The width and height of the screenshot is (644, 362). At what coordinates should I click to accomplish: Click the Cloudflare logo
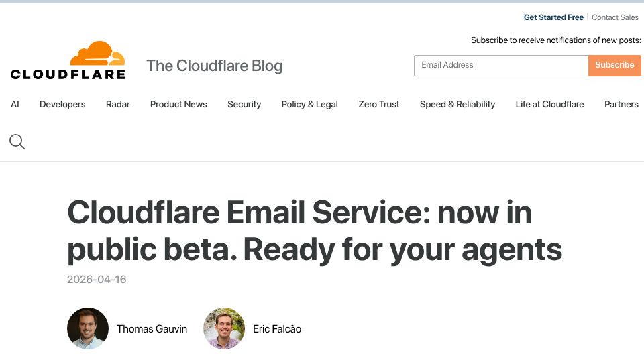[68, 60]
